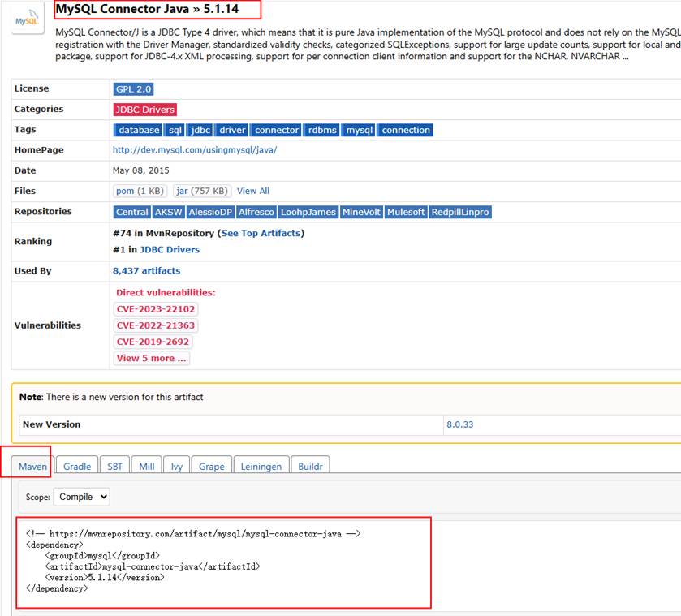Open the RedpillLinpro repository badge
681x616 pixels.
460,212
